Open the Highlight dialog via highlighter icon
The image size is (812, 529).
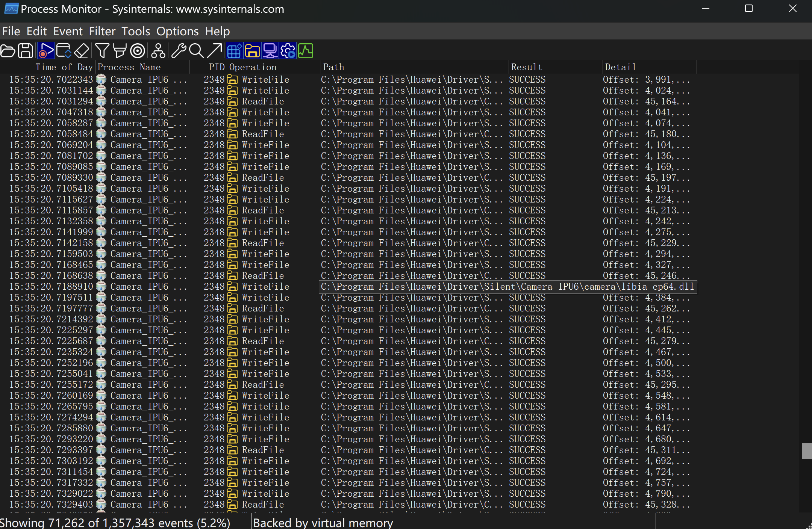click(120, 51)
